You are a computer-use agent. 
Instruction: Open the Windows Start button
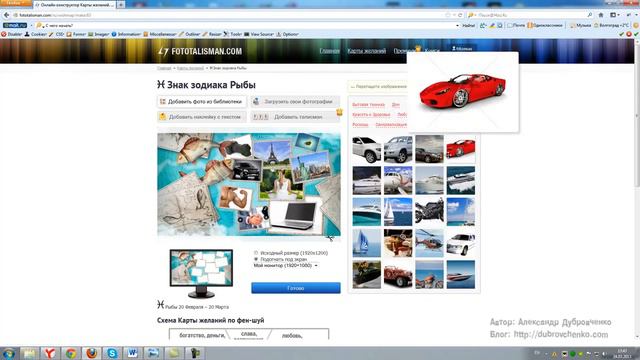coord(8,353)
